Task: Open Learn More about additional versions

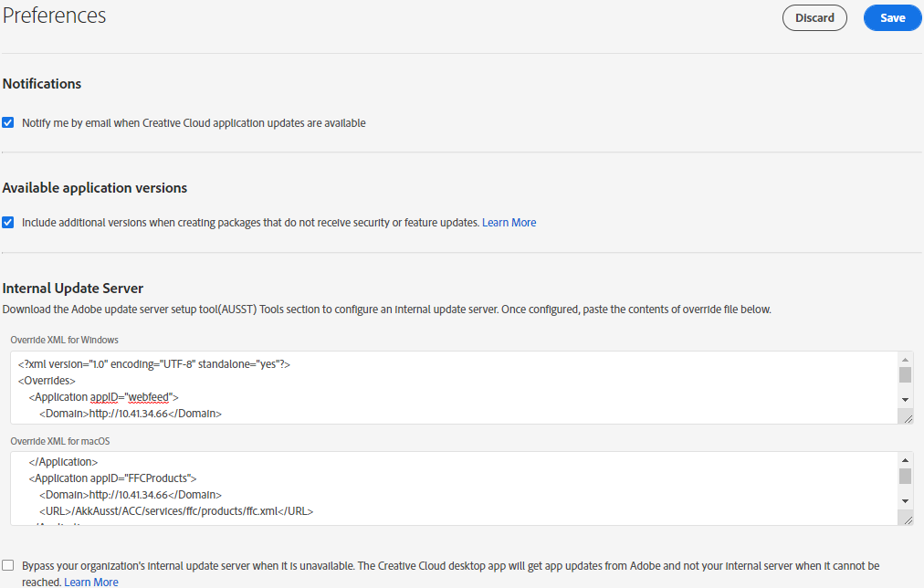Action: (x=509, y=222)
